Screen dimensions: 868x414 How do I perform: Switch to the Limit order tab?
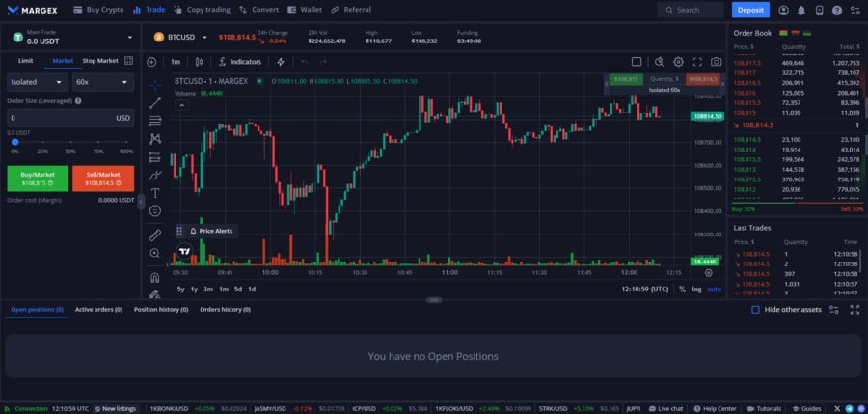25,61
